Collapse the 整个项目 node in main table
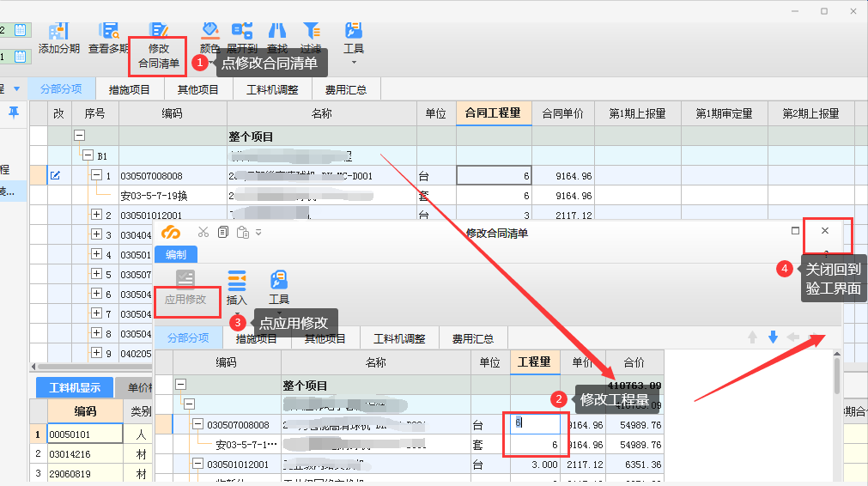The width and height of the screenshot is (868, 486). tap(79, 135)
